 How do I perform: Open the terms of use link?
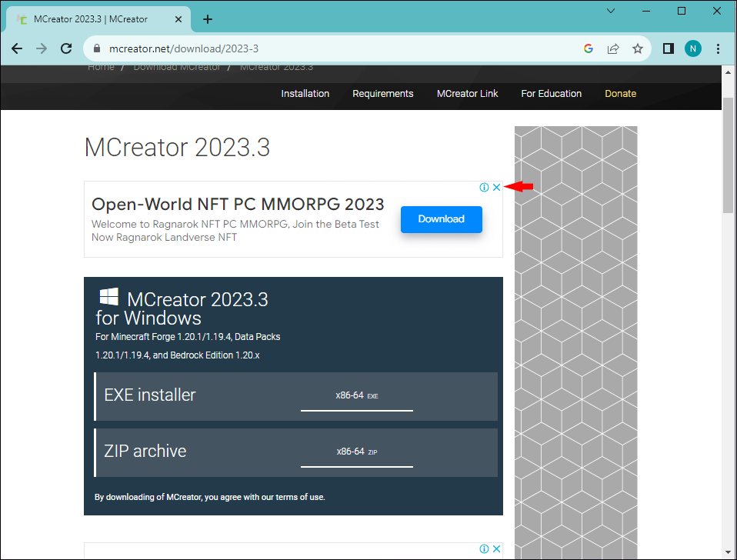(x=300, y=497)
